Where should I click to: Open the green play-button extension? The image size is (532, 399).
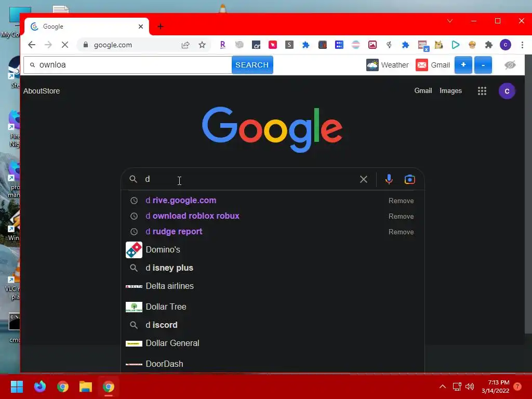pyautogui.click(x=455, y=45)
